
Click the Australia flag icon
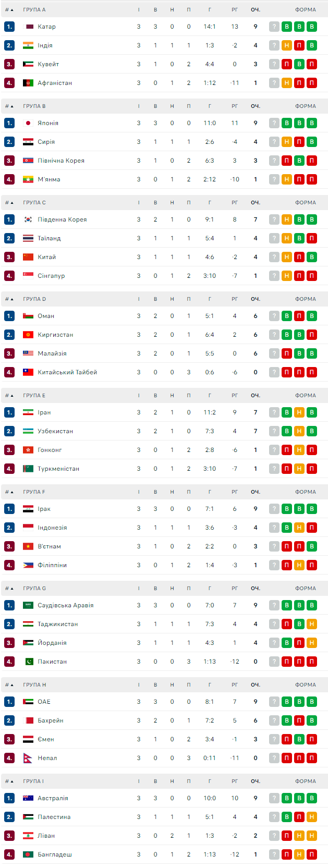(x=28, y=798)
